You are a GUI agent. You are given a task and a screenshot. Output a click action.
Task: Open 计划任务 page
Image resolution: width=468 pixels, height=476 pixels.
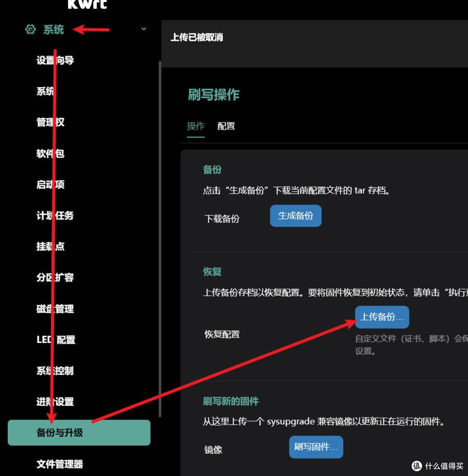(x=55, y=215)
